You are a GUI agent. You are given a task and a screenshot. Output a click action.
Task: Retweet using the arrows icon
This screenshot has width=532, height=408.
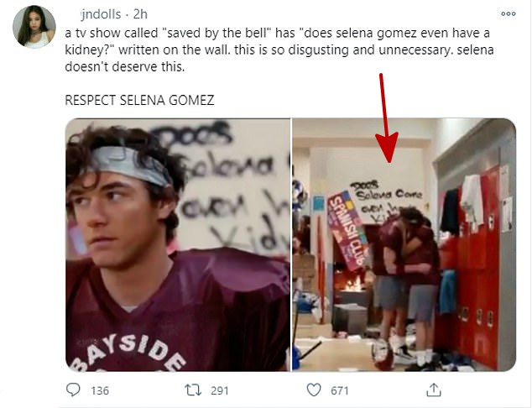click(193, 390)
